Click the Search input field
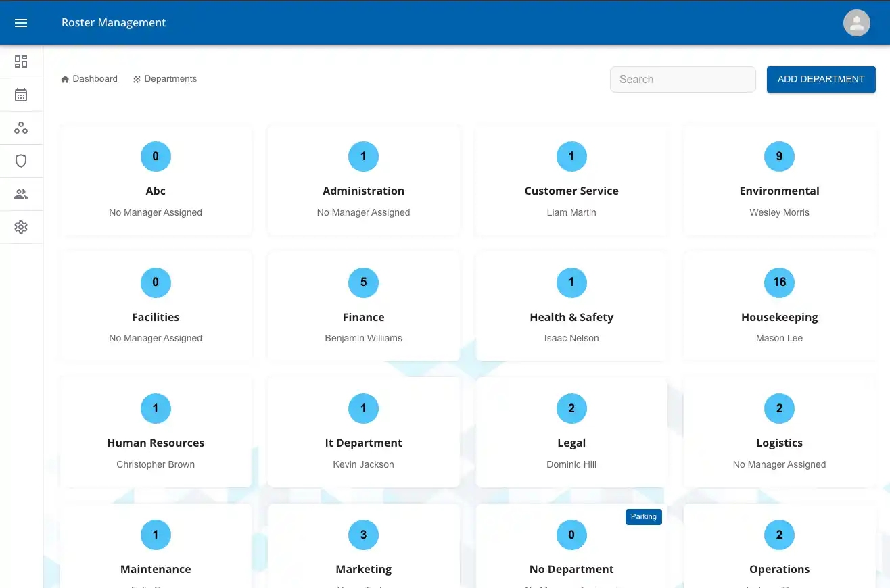 click(x=682, y=79)
